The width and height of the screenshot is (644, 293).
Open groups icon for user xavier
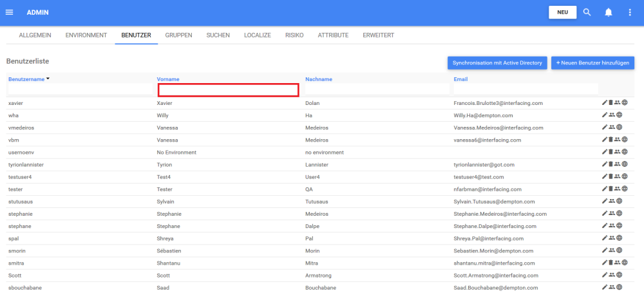(x=617, y=103)
